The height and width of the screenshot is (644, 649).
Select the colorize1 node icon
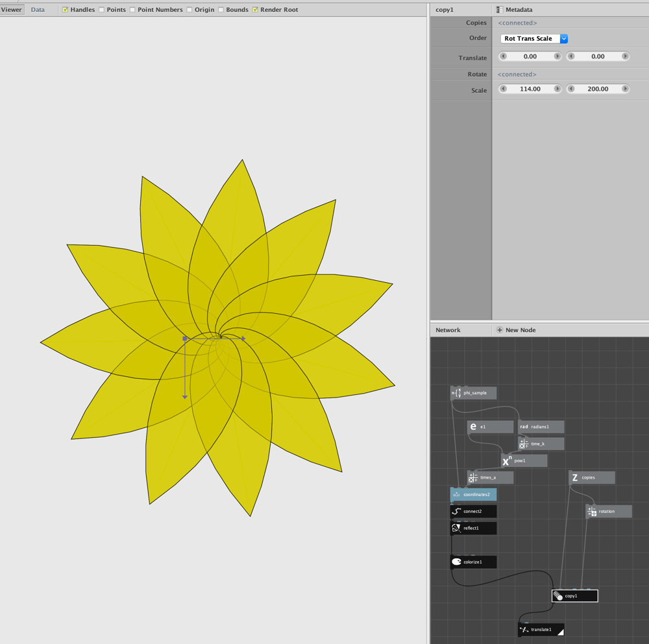(x=456, y=562)
